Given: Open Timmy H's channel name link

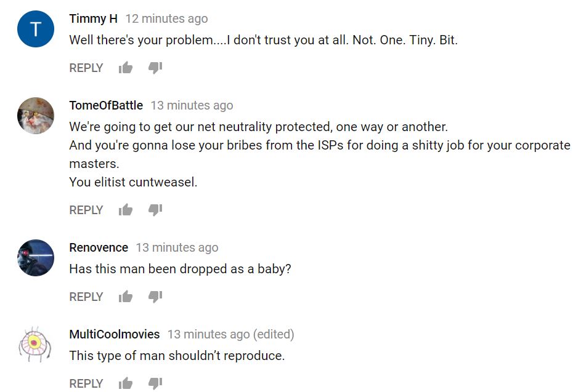Looking at the screenshot, I should (x=93, y=18).
